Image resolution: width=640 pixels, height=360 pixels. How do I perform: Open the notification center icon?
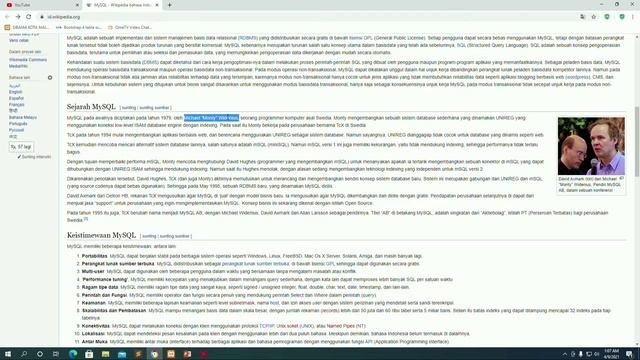(629, 354)
